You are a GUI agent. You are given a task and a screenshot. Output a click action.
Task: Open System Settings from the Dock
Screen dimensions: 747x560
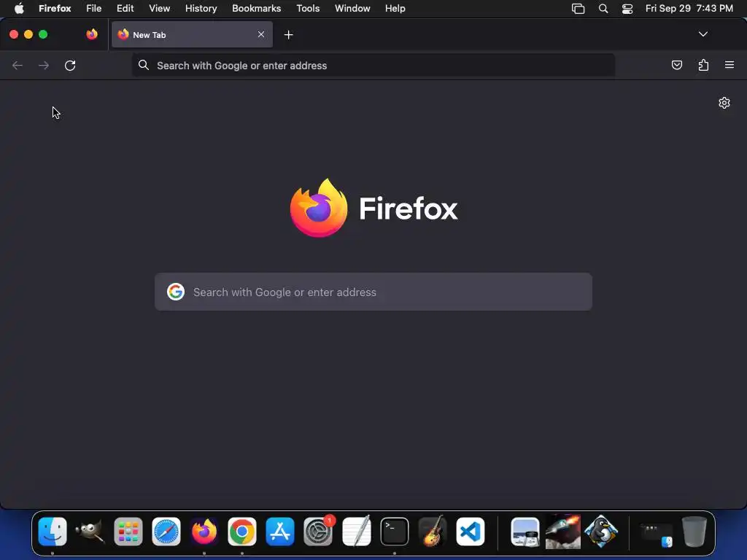[x=318, y=532]
